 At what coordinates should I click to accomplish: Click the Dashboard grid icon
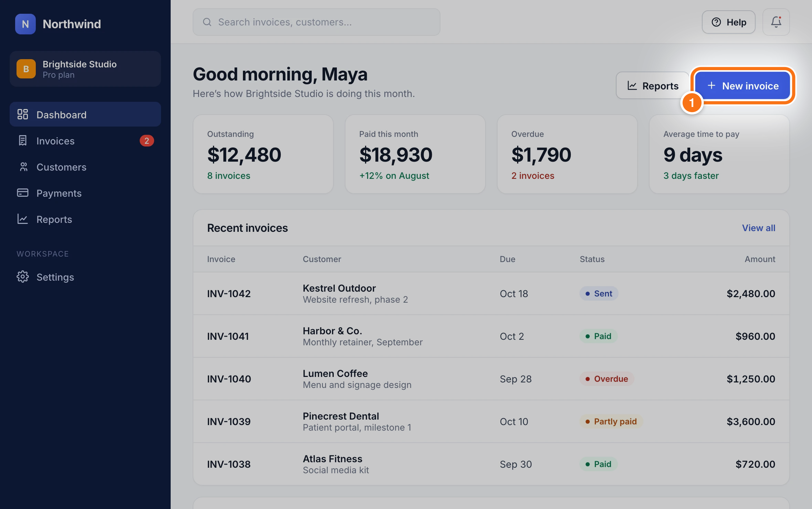click(23, 114)
